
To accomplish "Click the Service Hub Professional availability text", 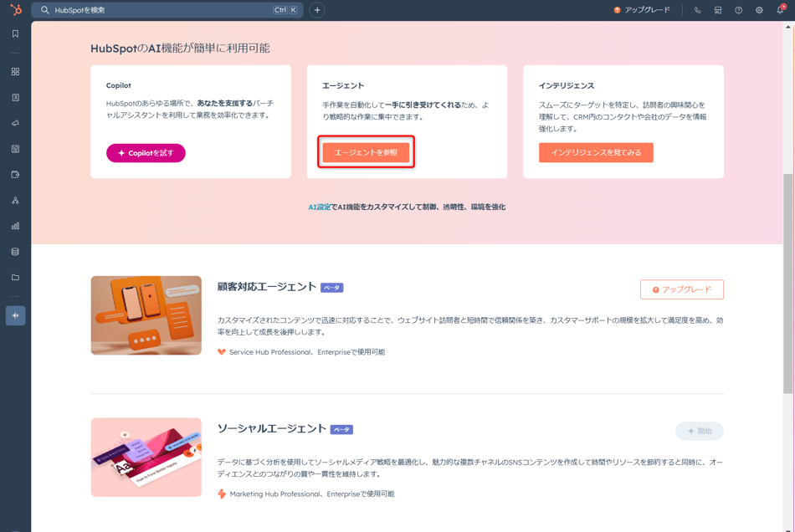I will tap(307, 352).
